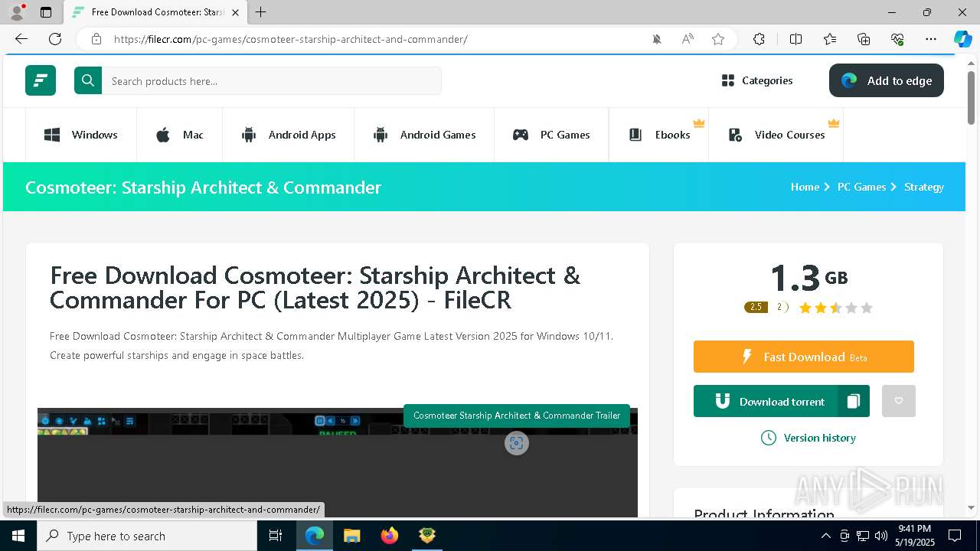The width and height of the screenshot is (980, 551).
Task: Click the Read aloud icon
Action: (x=688, y=39)
